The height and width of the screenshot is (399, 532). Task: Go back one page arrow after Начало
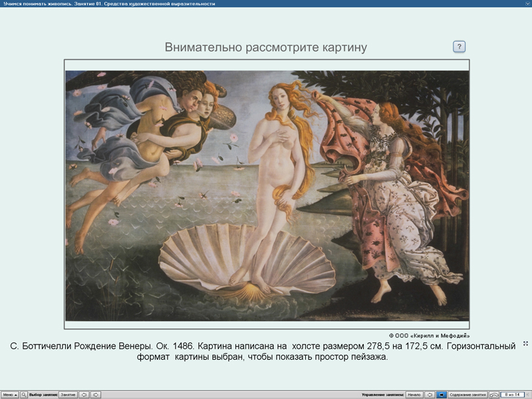(x=430, y=394)
